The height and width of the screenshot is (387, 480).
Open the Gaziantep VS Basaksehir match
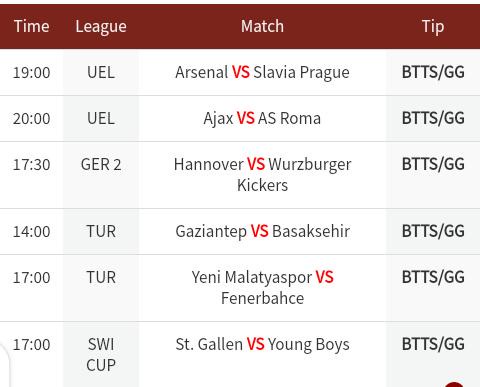tap(262, 231)
